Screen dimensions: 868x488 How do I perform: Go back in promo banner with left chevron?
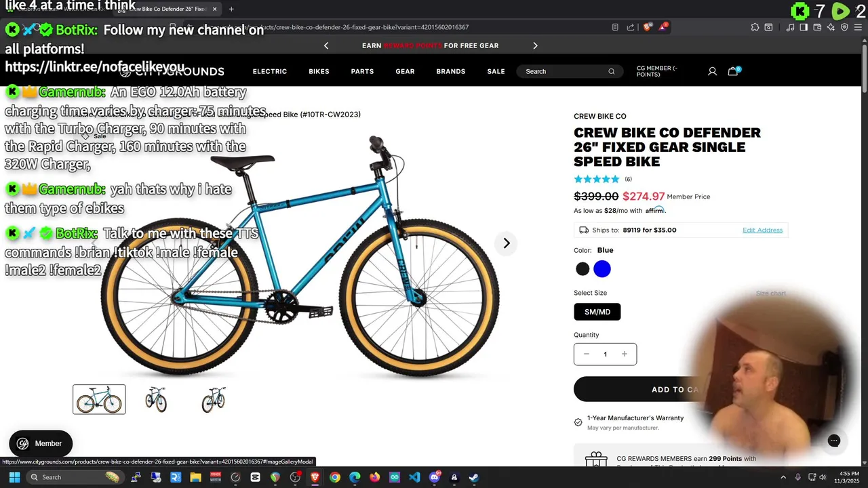326,45
